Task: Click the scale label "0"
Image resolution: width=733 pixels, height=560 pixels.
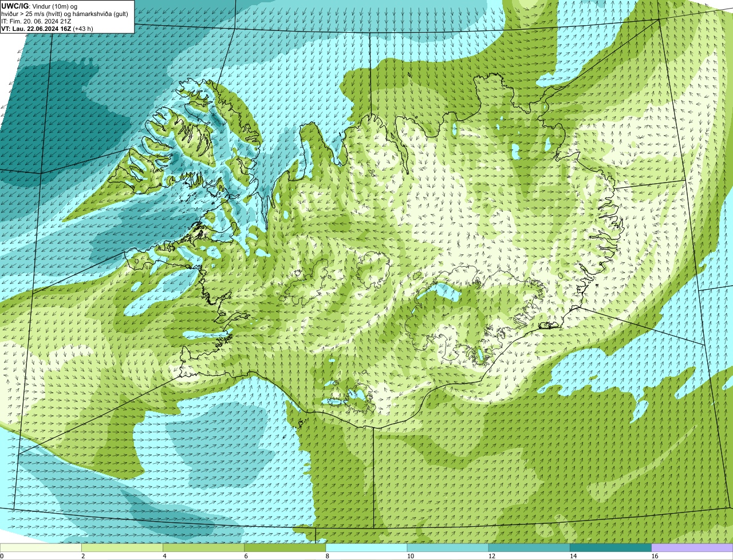Action: tap(2, 556)
